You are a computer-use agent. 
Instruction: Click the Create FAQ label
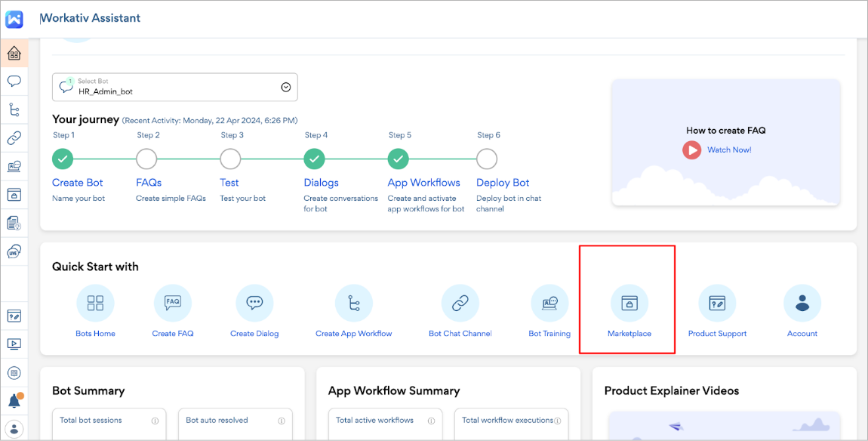point(173,334)
